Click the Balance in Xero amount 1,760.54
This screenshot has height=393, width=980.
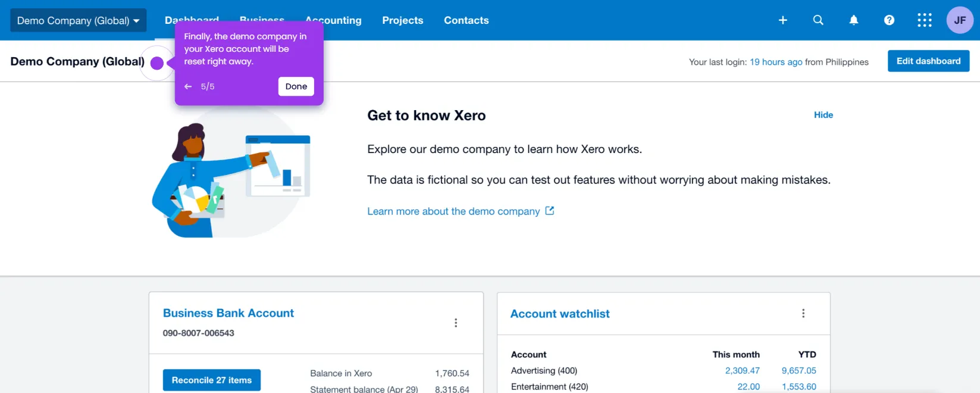click(x=452, y=373)
